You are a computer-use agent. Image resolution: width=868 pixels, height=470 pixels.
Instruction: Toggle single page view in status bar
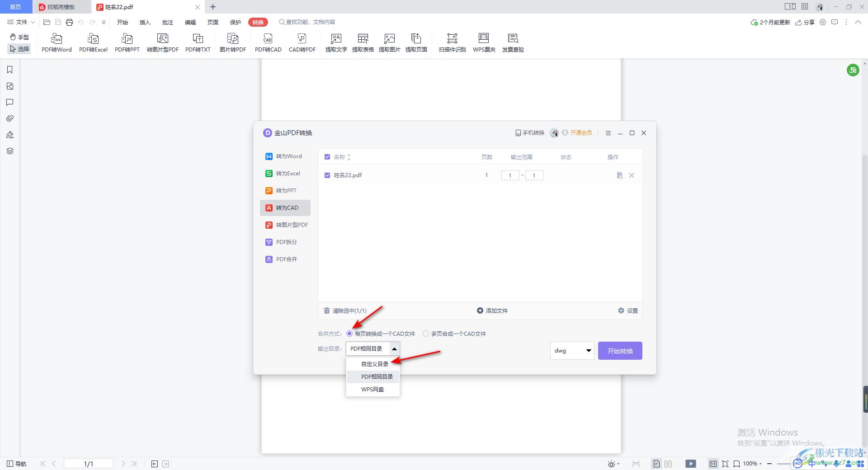tap(656, 464)
